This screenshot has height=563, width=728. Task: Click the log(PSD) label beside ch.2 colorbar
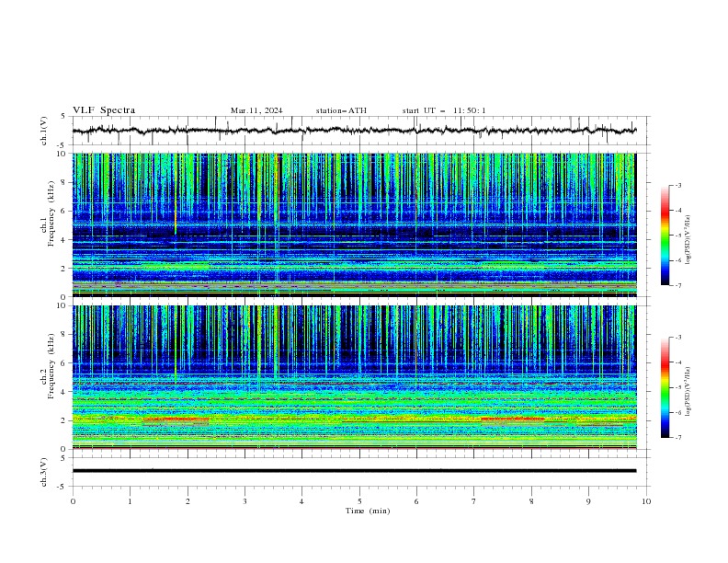point(688,392)
